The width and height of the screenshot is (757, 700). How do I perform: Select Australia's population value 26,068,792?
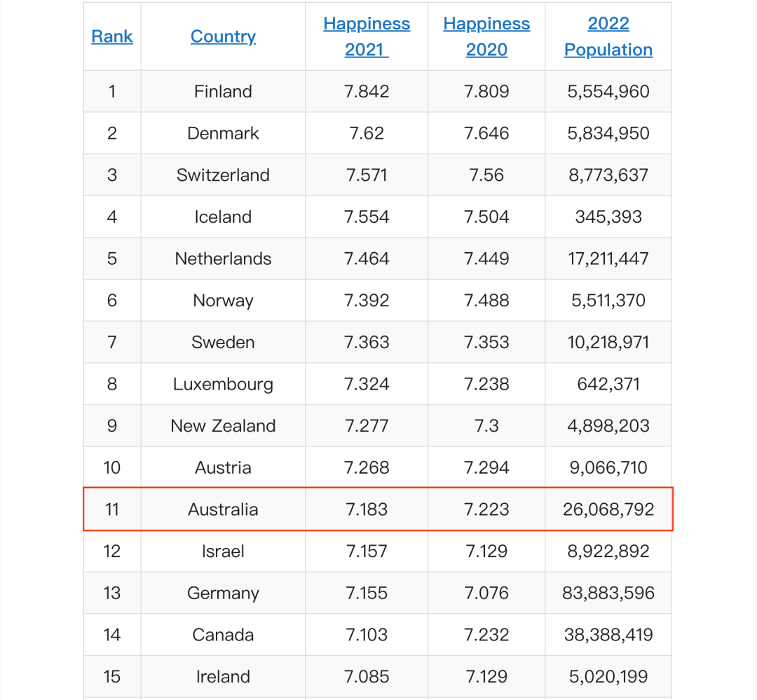click(608, 509)
